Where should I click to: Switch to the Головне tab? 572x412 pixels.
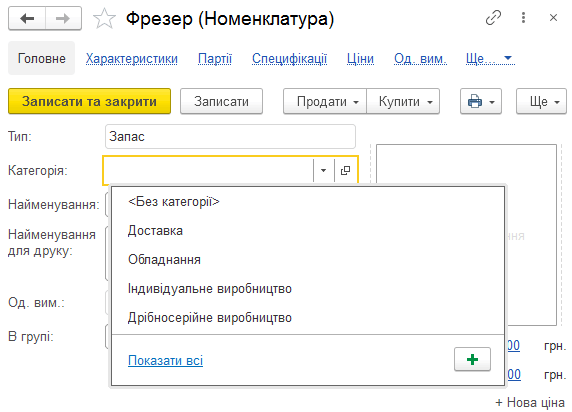pyautogui.click(x=42, y=58)
